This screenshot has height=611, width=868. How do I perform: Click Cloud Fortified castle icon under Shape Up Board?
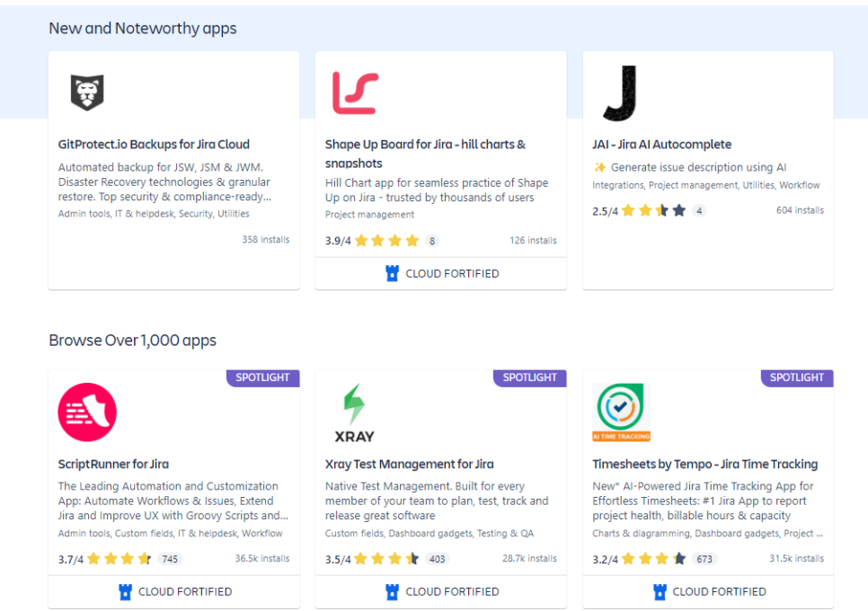392,273
